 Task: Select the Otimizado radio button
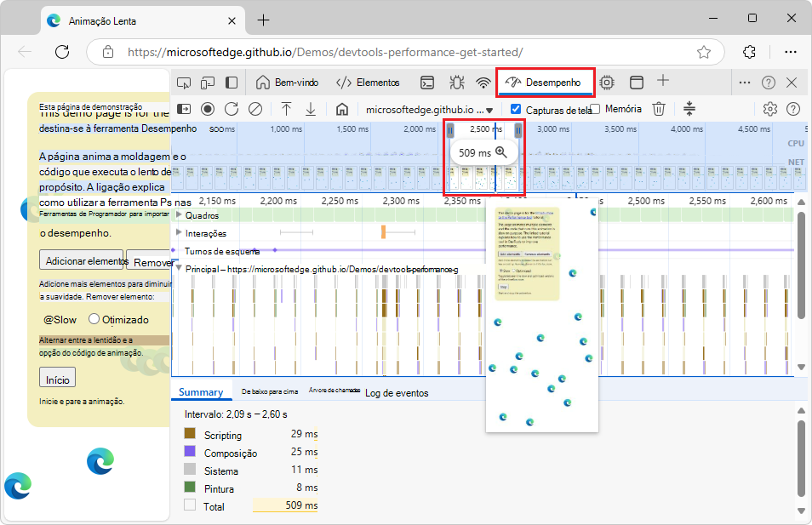click(x=94, y=320)
